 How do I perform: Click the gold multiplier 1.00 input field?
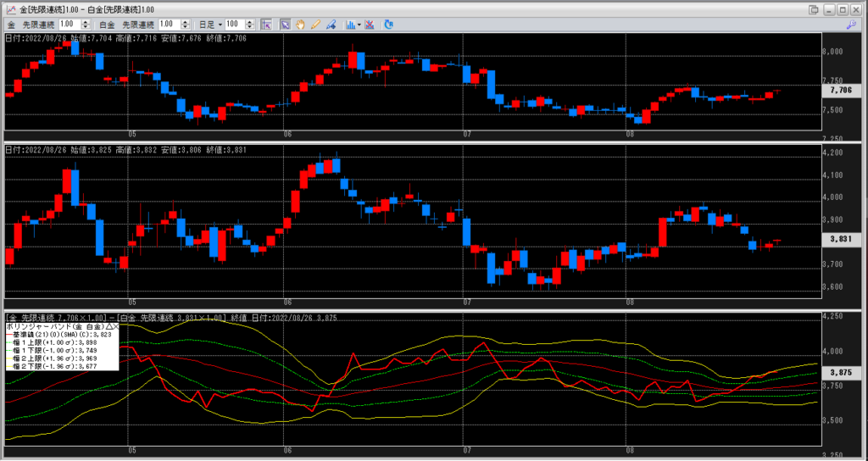click(70, 25)
